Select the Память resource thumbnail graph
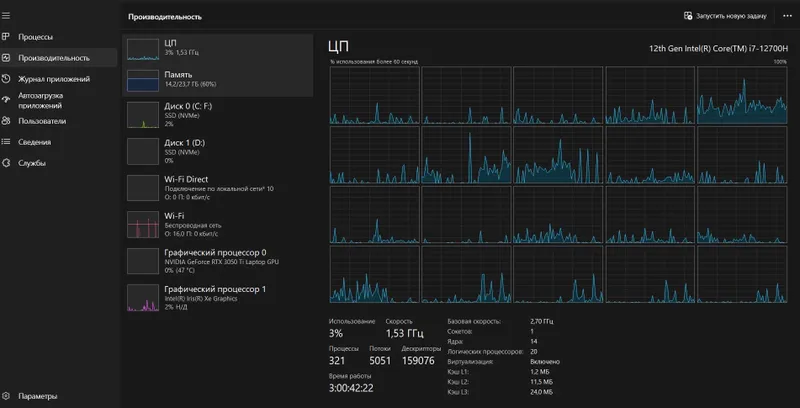The width and height of the screenshot is (800, 408). point(143,81)
